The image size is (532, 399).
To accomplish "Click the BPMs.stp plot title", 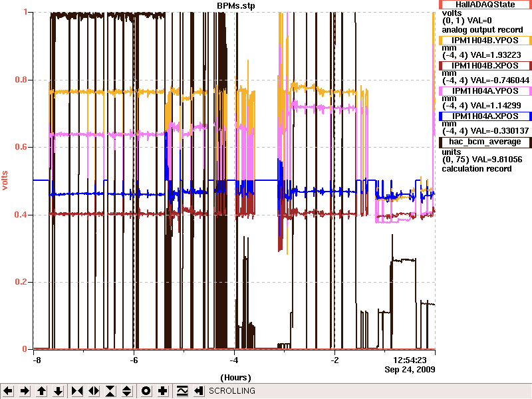I will coord(236,6).
